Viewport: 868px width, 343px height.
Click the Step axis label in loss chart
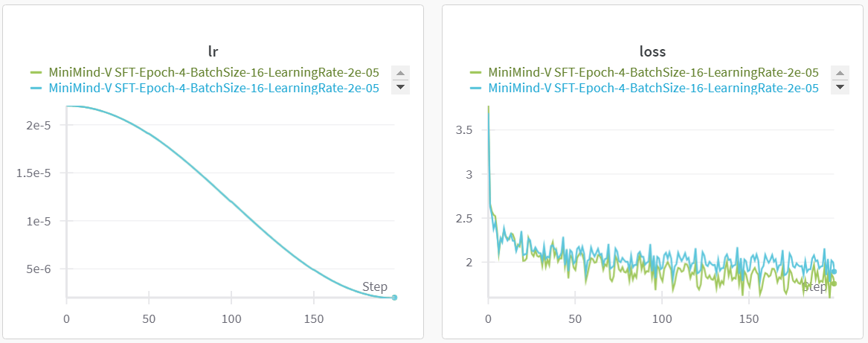815,287
